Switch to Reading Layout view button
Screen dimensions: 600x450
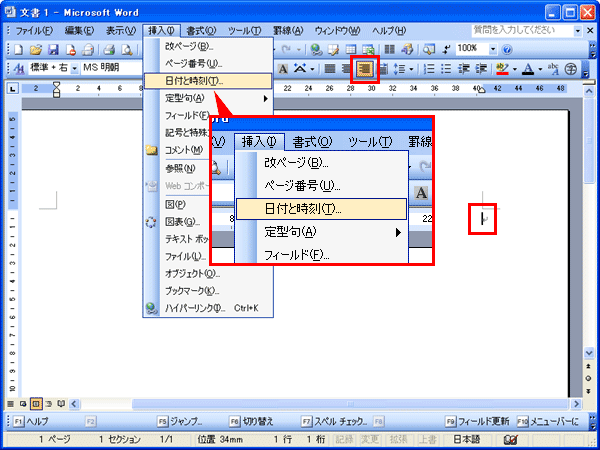pyautogui.click(x=61, y=404)
